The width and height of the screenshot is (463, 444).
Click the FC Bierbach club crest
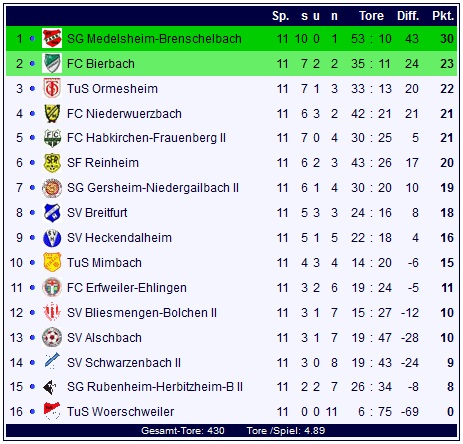(52, 63)
